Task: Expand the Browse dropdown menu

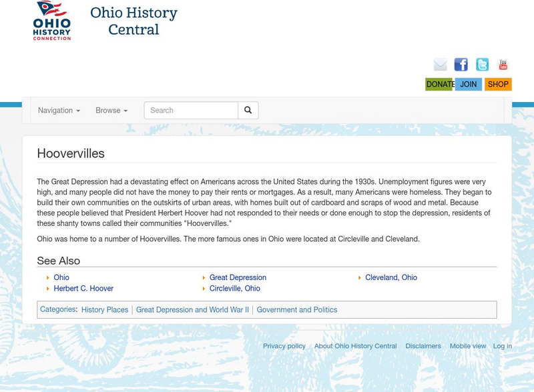Action: (111, 111)
